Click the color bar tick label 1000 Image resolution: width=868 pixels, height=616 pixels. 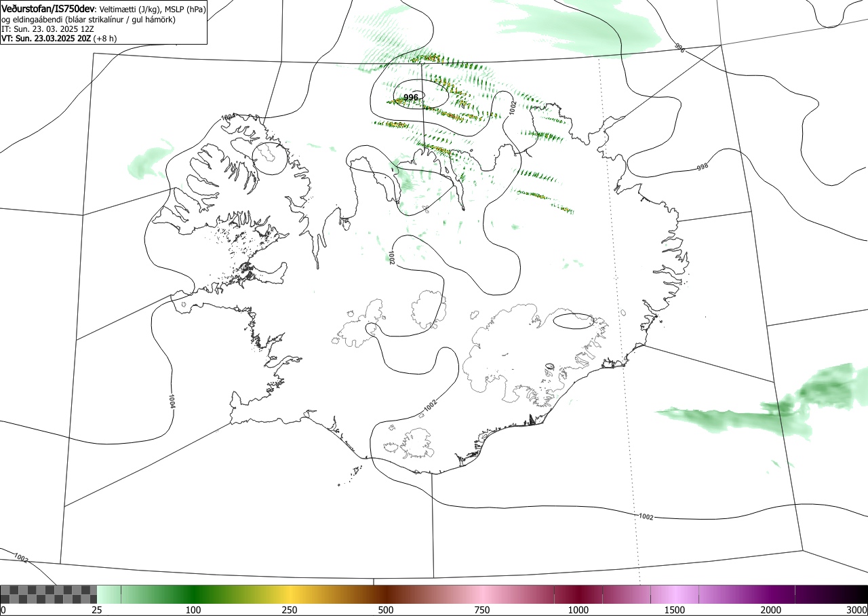click(578, 610)
